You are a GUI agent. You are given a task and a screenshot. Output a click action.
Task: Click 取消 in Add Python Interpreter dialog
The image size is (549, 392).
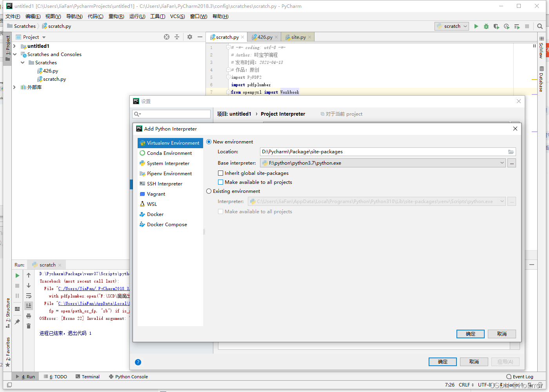(502, 334)
